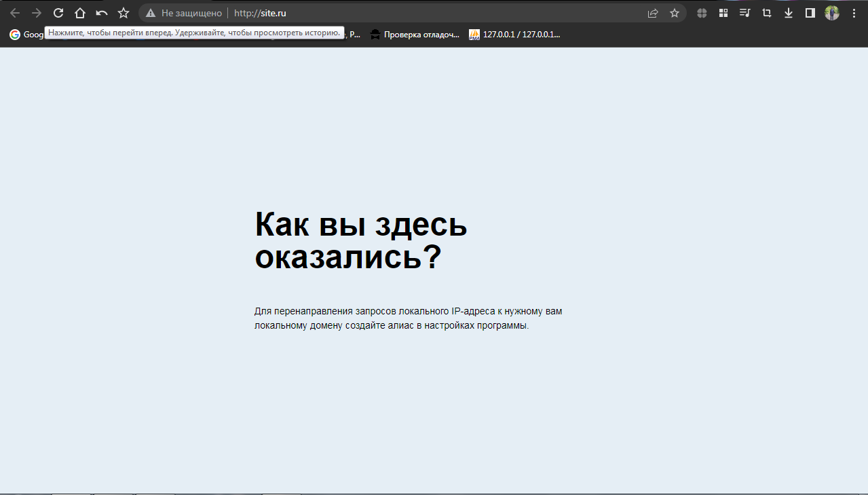This screenshot has height=495, width=868.
Task: Go forward with the forward arrow
Action: (37, 13)
